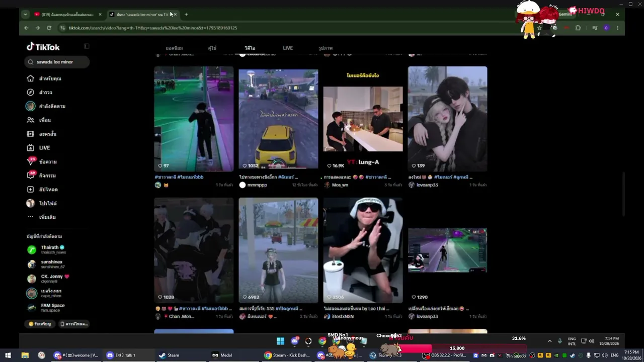Open a new browser tab
Screen dimensions: 644x362
coord(186,14)
